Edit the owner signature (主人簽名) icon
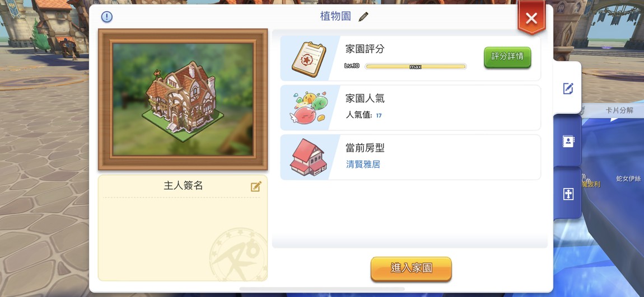Viewport: 644px width, 297px height. tap(256, 187)
